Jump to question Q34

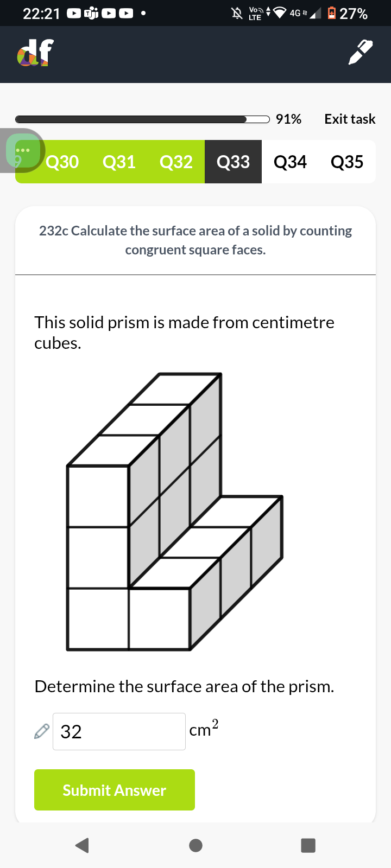290,162
